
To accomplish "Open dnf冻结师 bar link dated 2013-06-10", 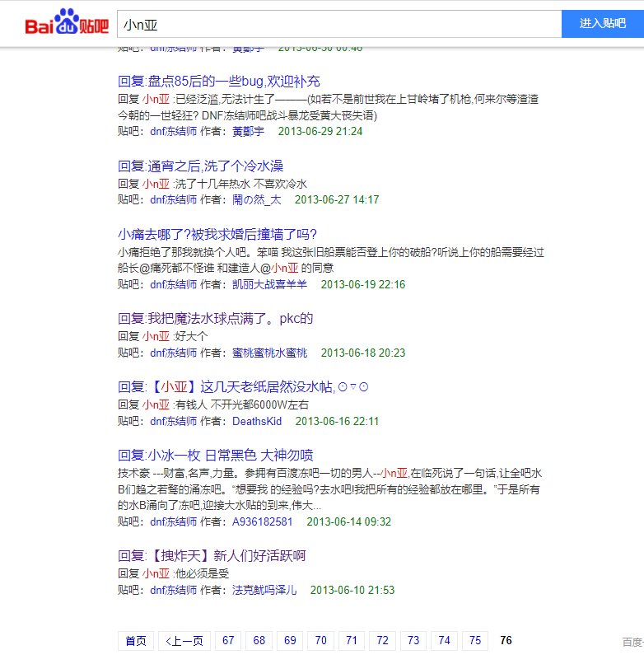I will tap(173, 590).
